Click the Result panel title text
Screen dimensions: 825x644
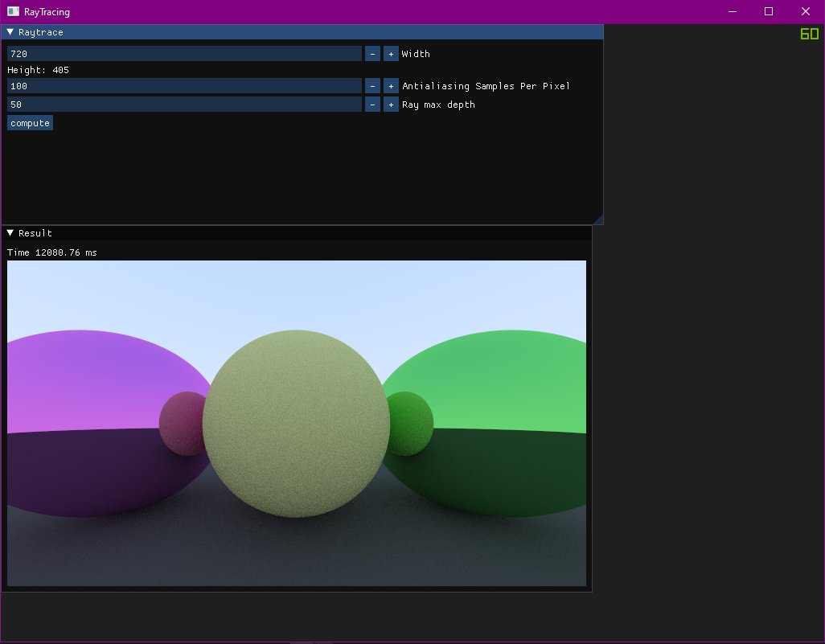35,233
